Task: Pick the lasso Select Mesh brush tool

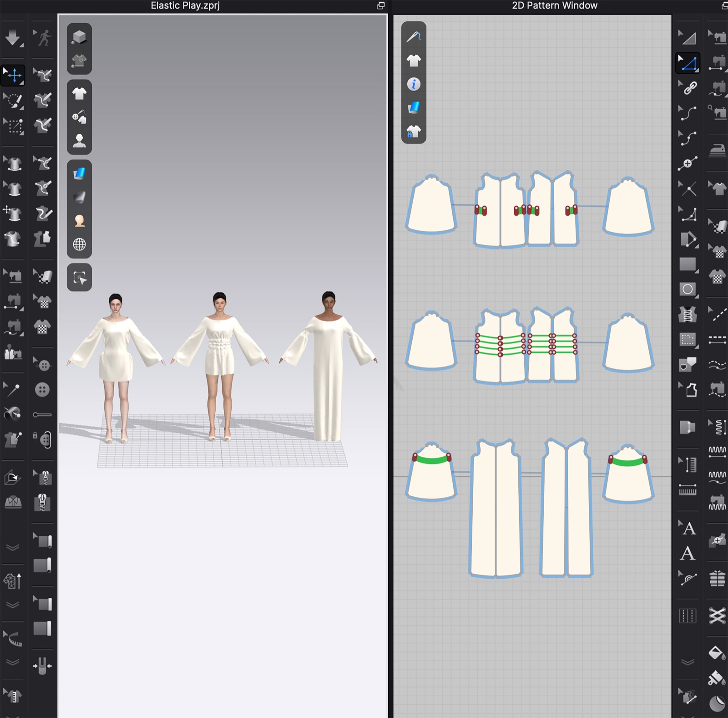Action: (13, 101)
